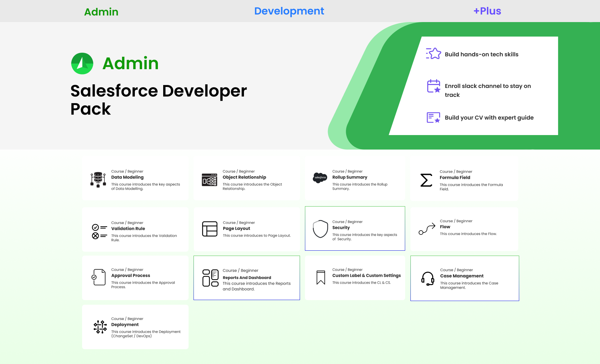Click the bookmark icon for Custom Label
This screenshot has width=600, height=364.
pyautogui.click(x=321, y=278)
